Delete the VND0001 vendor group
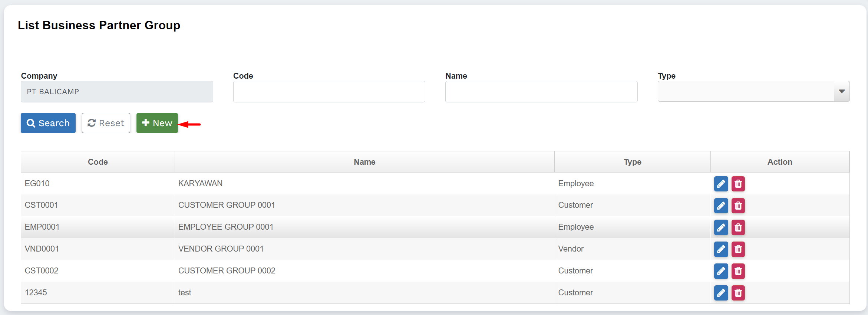 coord(738,249)
